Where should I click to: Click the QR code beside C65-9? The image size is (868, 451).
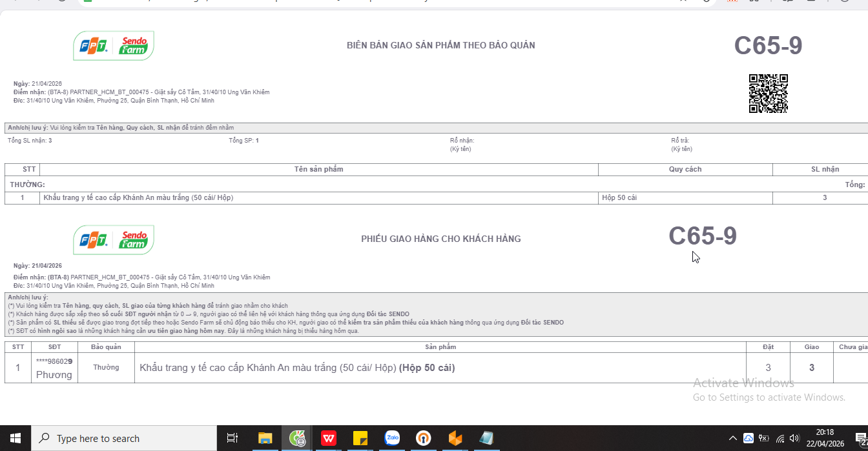[x=769, y=94]
